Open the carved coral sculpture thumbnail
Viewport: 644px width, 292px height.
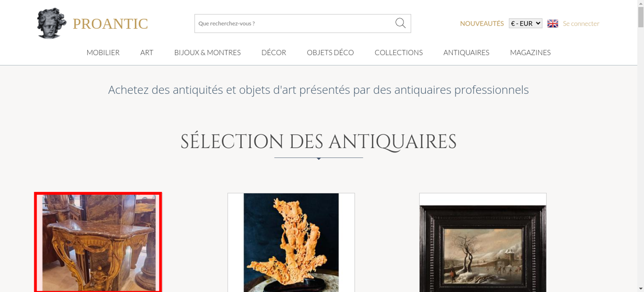coord(291,242)
